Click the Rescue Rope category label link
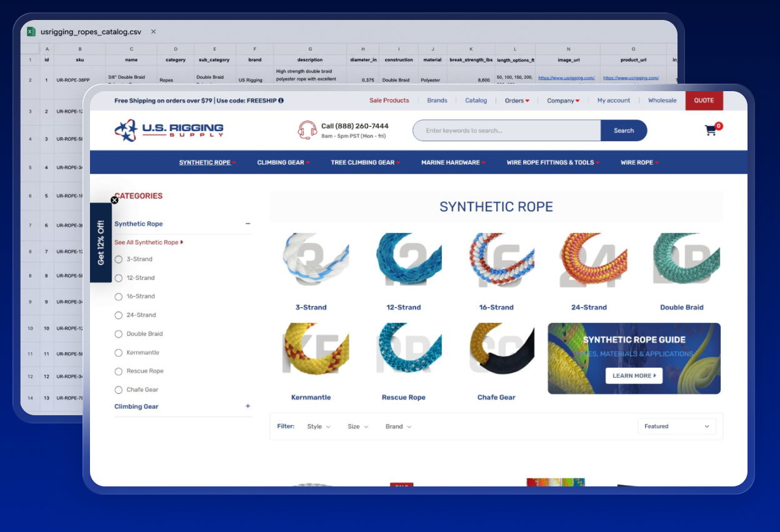Image resolution: width=780 pixels, height=532 pixels. pos(404,397)
